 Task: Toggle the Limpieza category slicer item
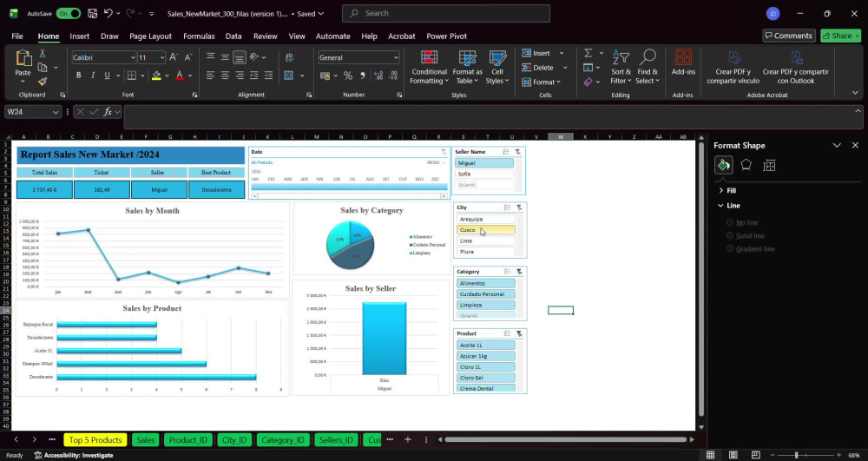click(x=485, y=305)
